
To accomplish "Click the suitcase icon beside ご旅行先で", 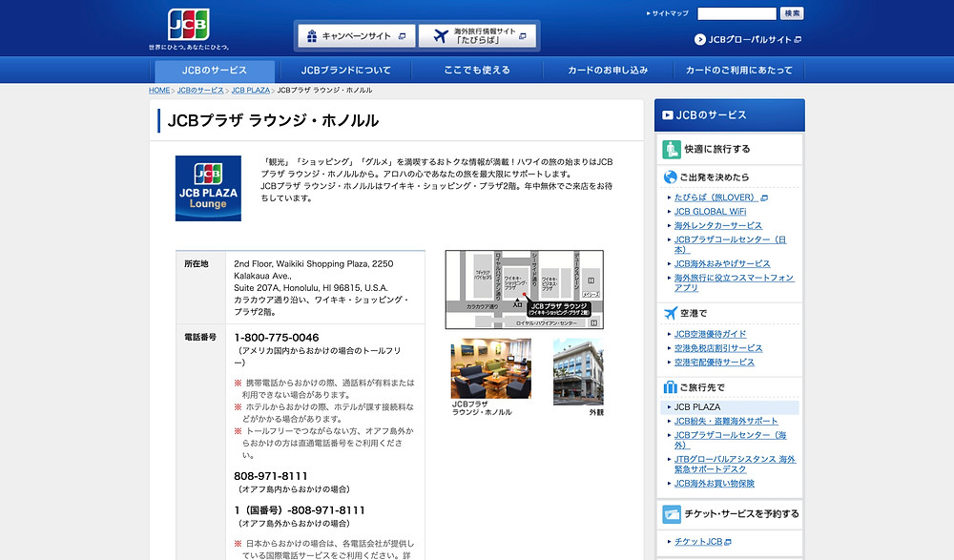I will tap(671, 387).
